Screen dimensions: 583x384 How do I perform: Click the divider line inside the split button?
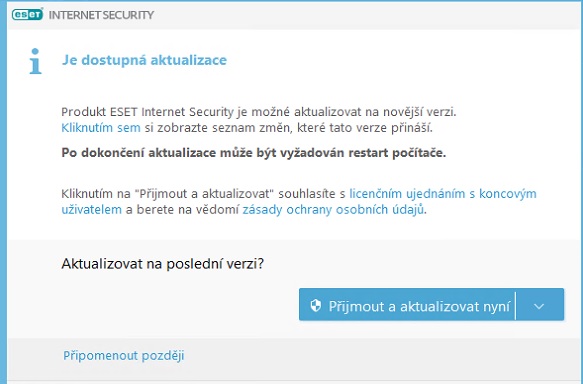pos(515,306)
